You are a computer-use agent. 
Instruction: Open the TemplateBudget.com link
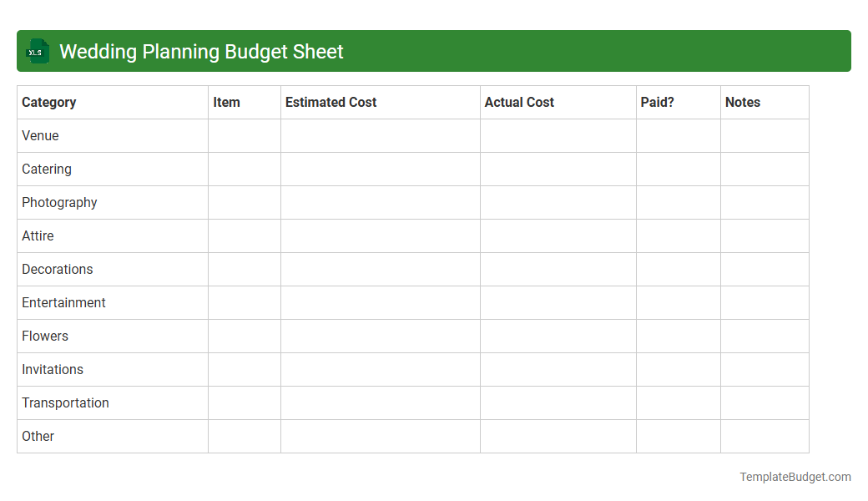point(795,477)
